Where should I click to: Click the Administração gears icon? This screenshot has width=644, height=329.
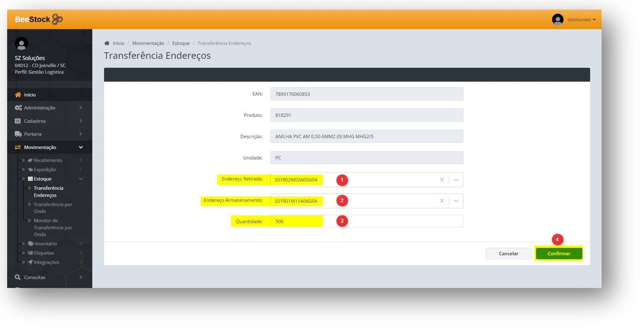coord(18,108)
